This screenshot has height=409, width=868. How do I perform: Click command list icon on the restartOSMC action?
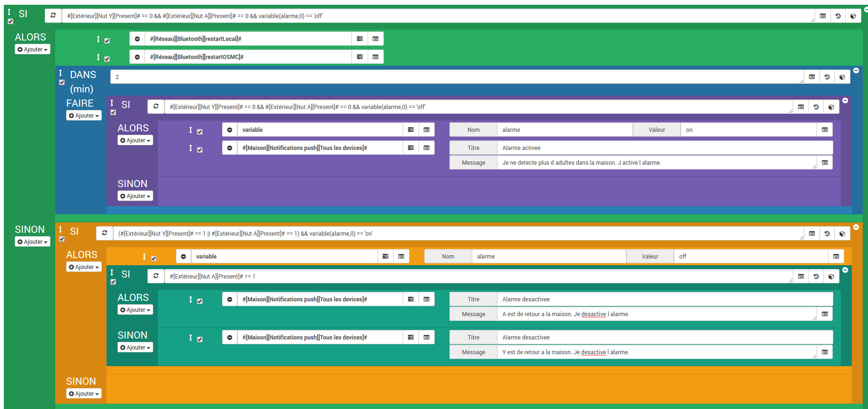pyautogui.click(x=376, y=57)
